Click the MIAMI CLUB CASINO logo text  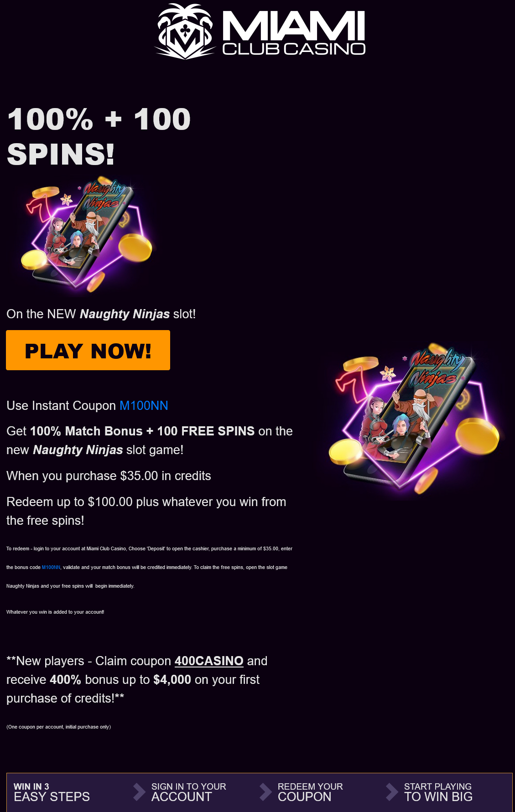294,33
